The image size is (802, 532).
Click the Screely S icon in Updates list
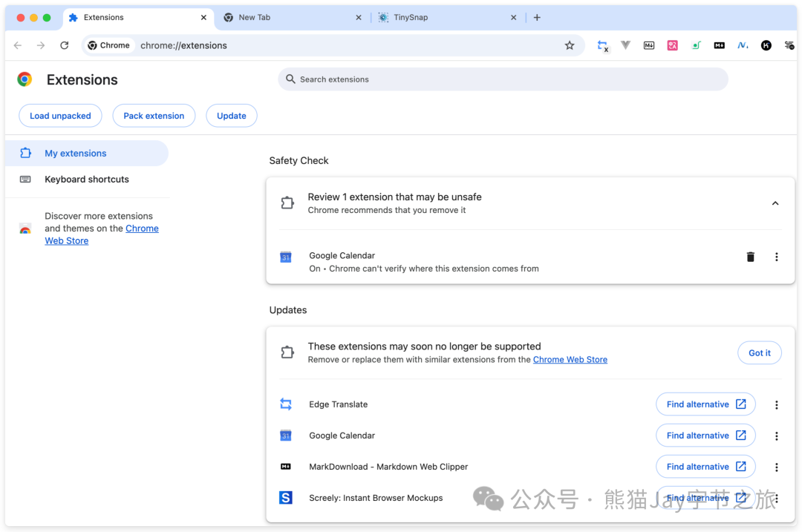click(286, 497)
